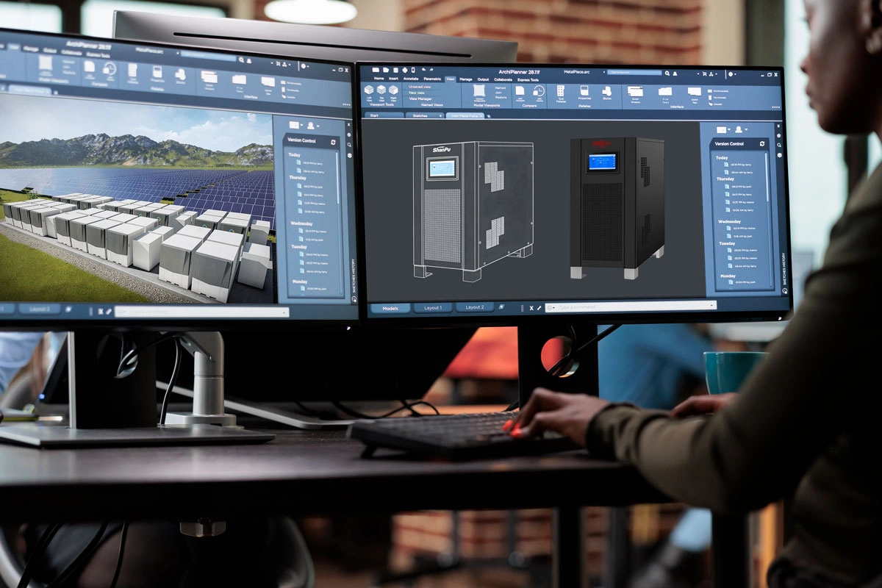Click the open folder icon, right monitor
Viewport: 882px width, 588px height.
(386, 70)
